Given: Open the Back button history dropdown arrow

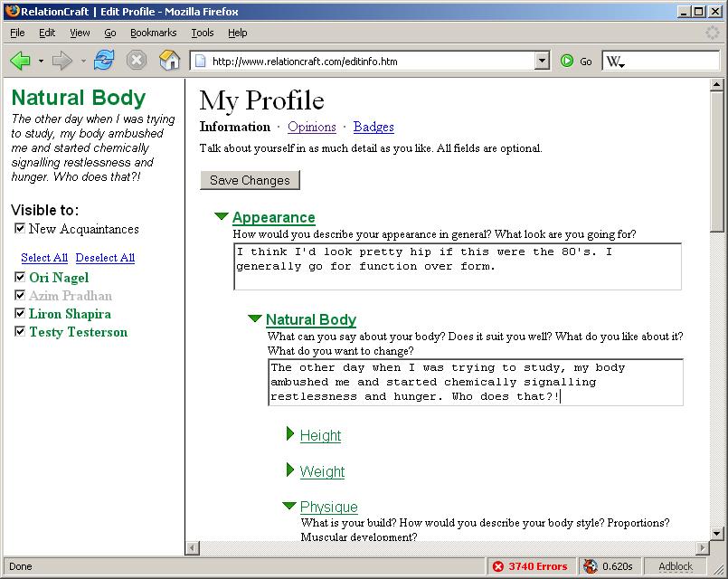Looking at the screenshot, I should (x=41, y=61).
